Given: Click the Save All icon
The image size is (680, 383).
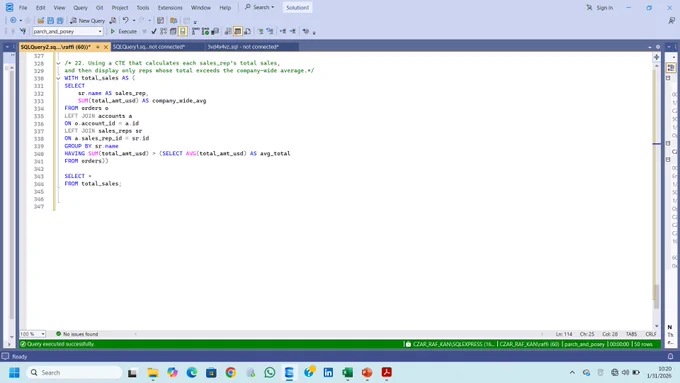Looking at the screenshot, I should pyautogui.click(x=60, y=20).
